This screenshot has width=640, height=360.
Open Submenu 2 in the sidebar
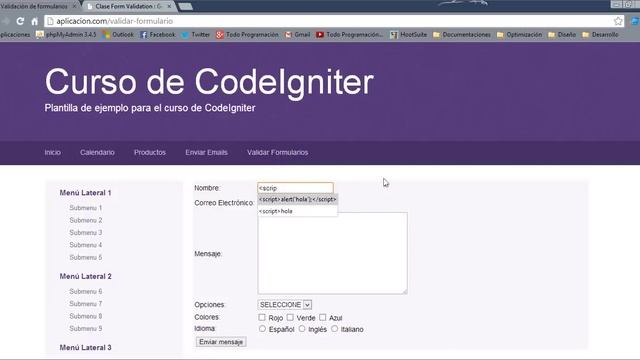coord(86,220)
